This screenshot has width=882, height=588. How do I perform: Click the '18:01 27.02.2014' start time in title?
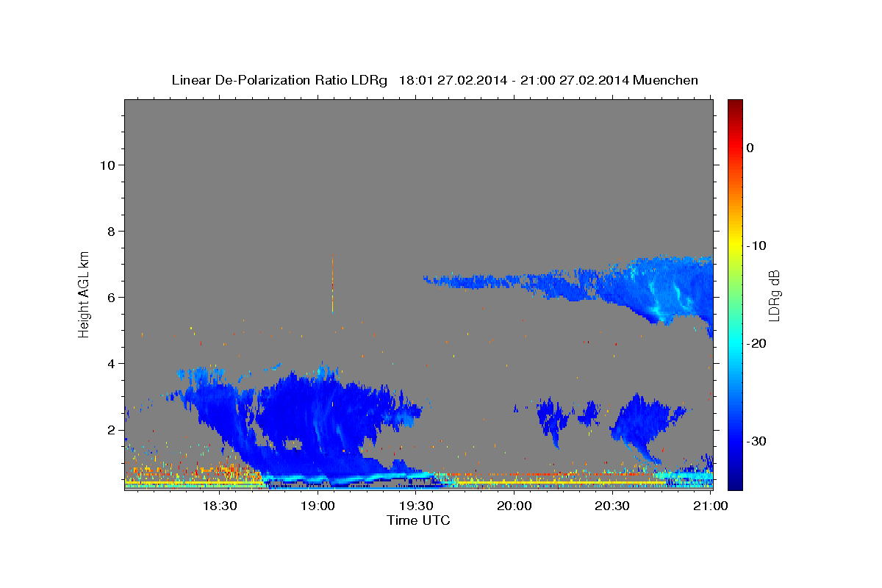tap(453, 80)
